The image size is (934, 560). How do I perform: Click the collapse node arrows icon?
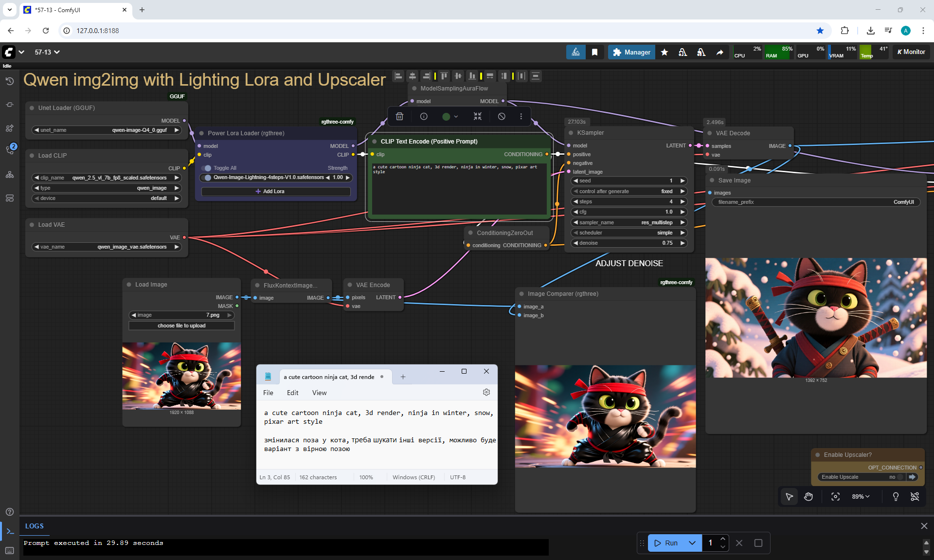477,116
